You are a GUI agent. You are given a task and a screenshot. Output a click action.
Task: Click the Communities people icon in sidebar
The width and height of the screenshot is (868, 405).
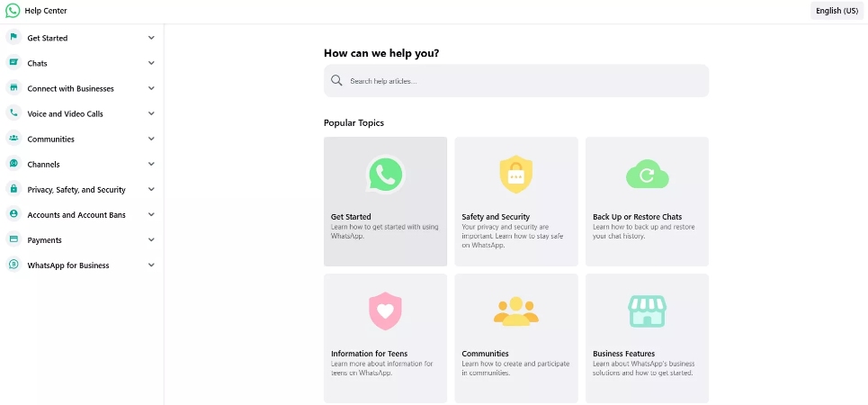point(13,139)
